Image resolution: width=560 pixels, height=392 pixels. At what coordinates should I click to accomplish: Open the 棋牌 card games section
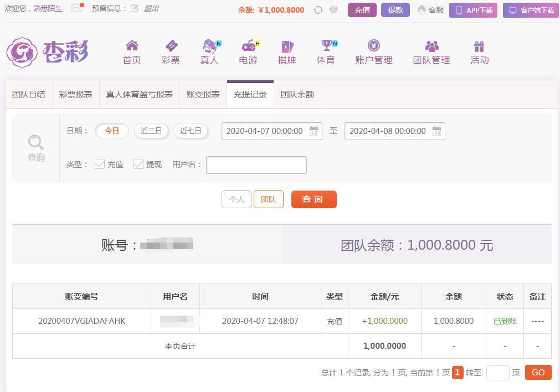(287, 53)
